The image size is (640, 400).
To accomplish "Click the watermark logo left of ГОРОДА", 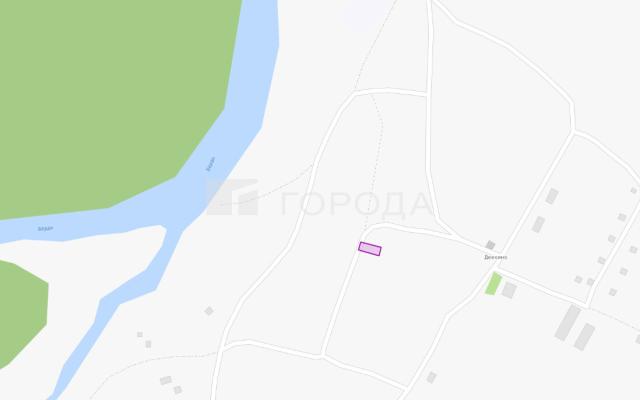I will click(233, 197).
